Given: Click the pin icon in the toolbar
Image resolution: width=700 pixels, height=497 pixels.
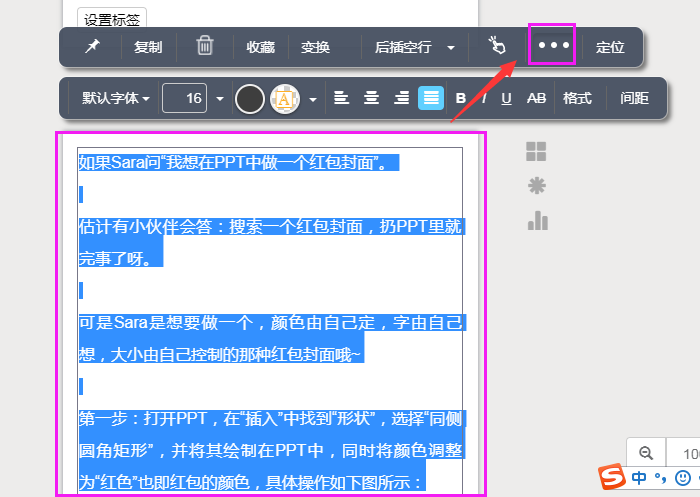Looking at the screenshot, I should point(93,46).
